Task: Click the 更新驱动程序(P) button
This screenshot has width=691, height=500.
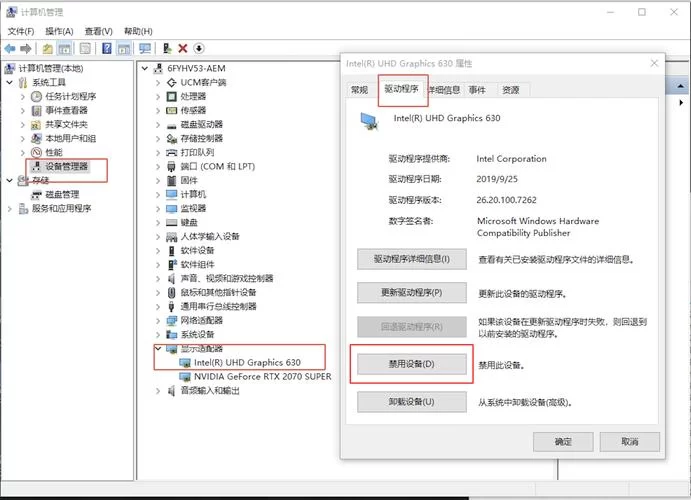Action: point(412,293)
